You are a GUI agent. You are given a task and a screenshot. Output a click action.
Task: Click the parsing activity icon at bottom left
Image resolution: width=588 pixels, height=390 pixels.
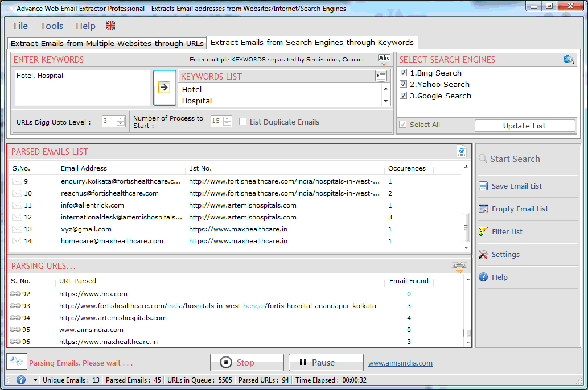[x=17, y=362]
